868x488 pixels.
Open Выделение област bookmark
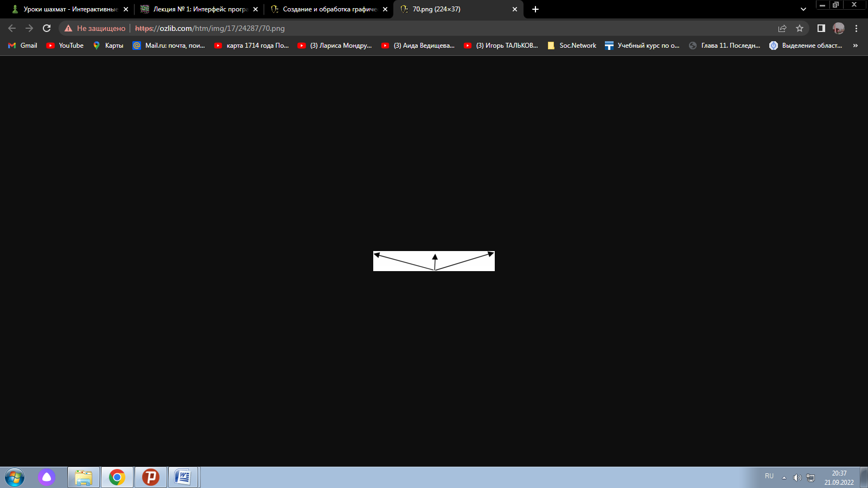[806, 46]
